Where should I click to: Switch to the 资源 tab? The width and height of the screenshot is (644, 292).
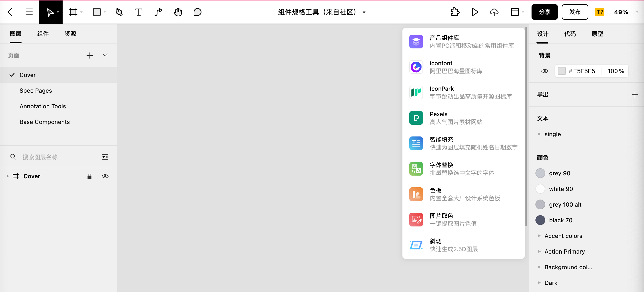click(70, 34)
